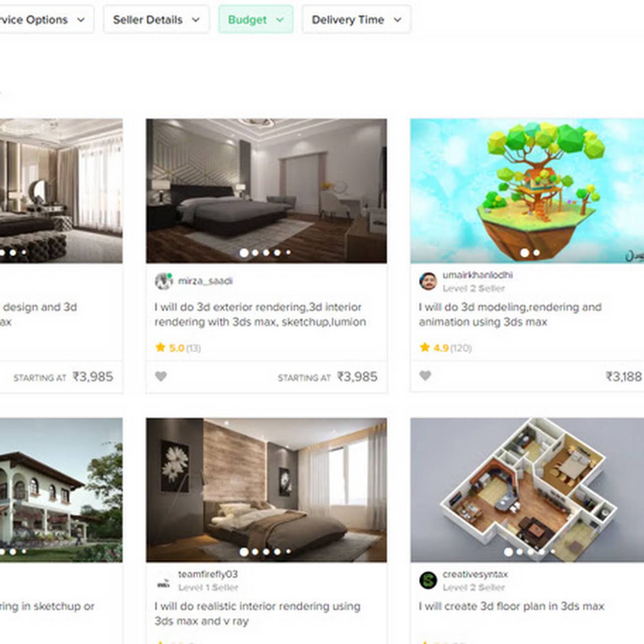Open Service Options filter menu
The image size is (644, 644).
point(45,20)
